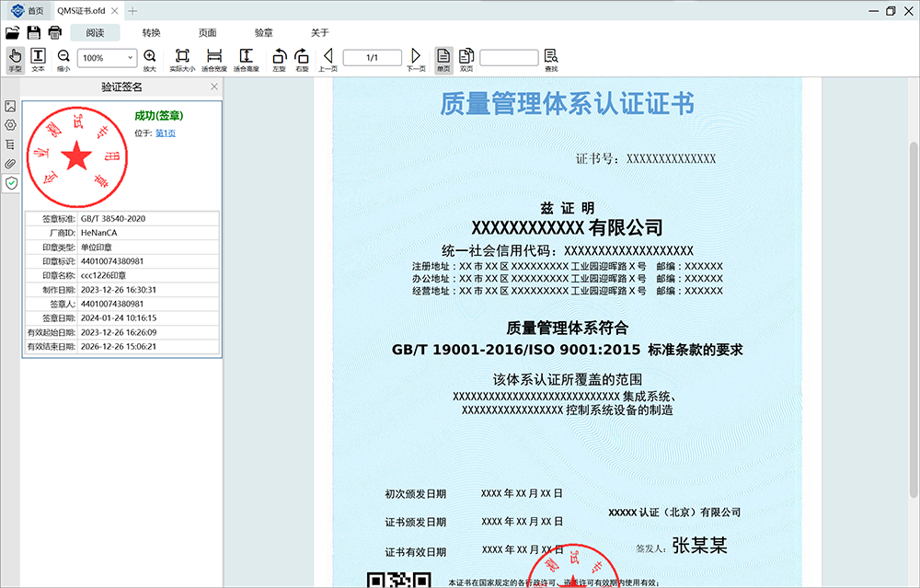Select the 印章名称 value ccc1226印章

point(103,275)
